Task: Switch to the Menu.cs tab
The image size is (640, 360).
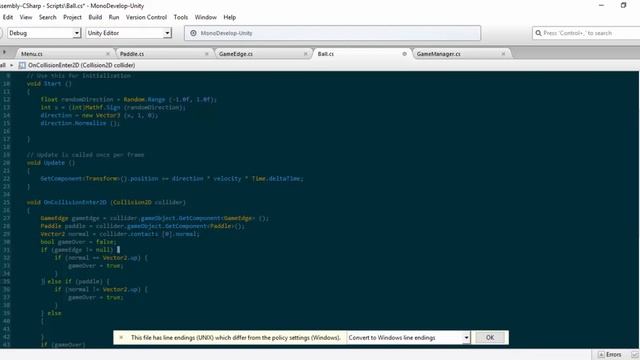Action: (32, 54)
